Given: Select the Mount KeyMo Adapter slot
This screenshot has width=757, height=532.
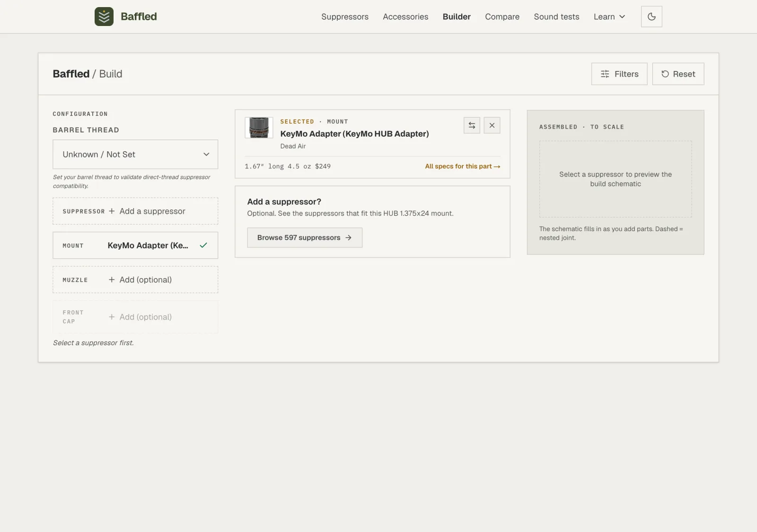Looking at the screenshot, I should 135,245.
